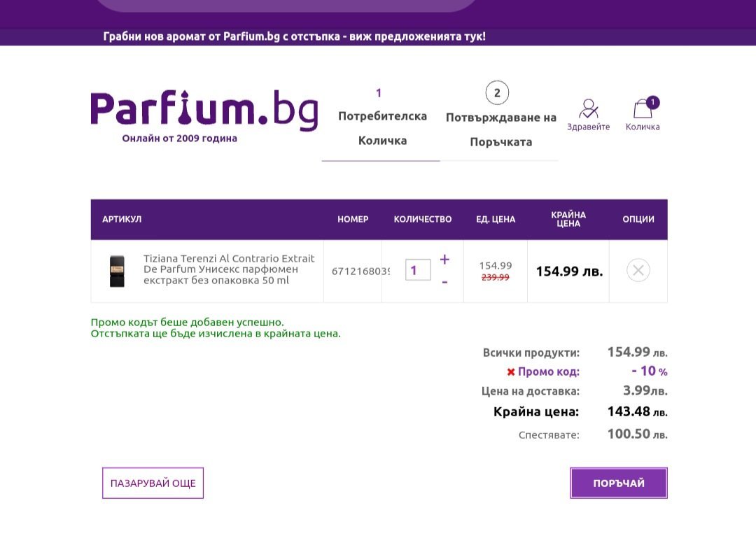Increase quantity with the plus button
This screenshot has height=545, width=756.
(x=444, y=260)
